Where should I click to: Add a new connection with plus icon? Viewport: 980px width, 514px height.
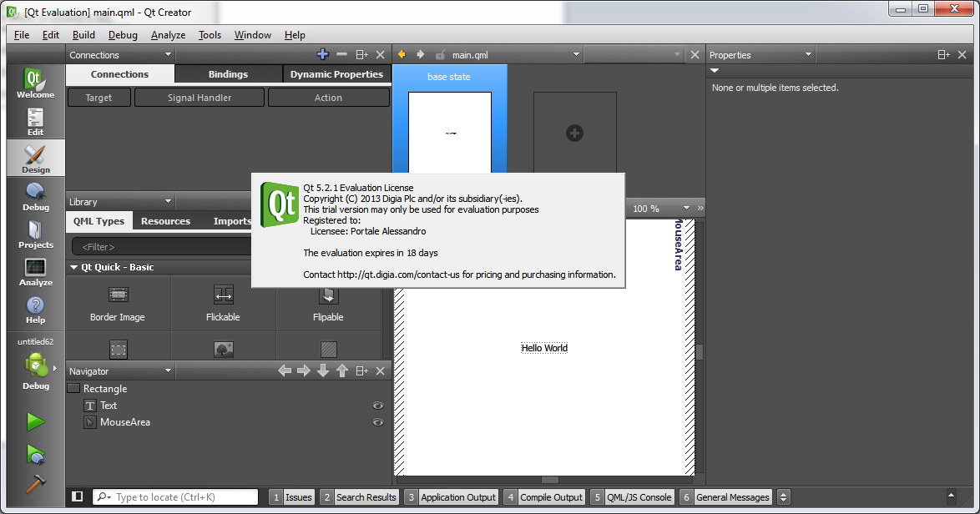323,55
